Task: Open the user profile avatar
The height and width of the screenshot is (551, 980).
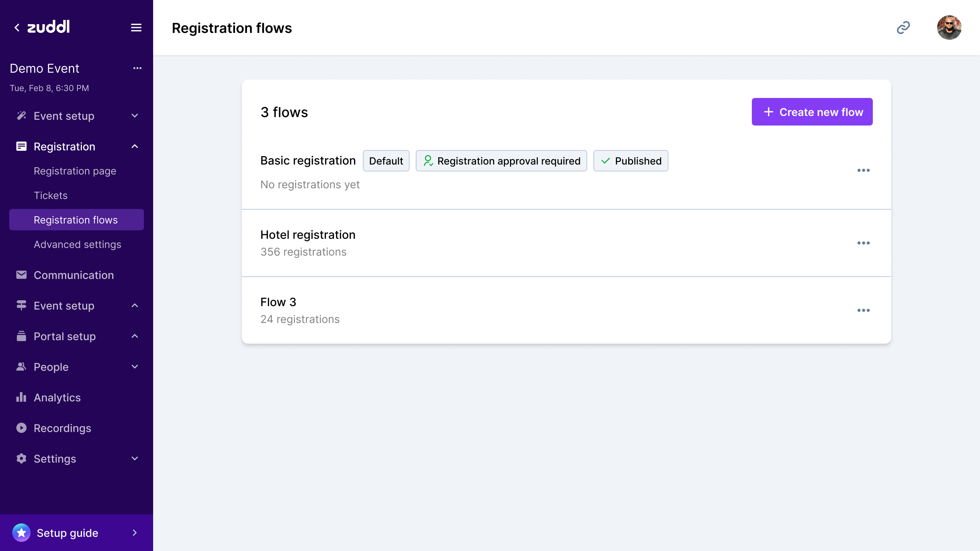Action: point(949,28)
